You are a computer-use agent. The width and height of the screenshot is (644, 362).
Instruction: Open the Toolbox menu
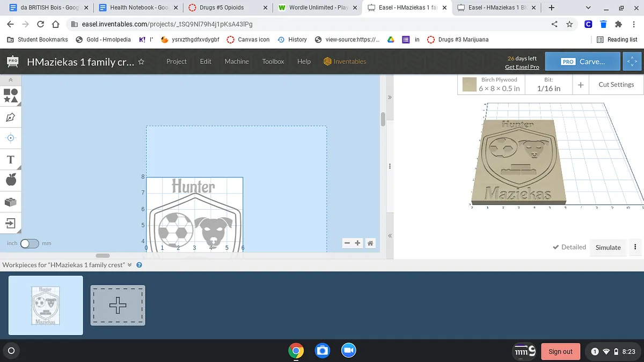tap(273, 62)
